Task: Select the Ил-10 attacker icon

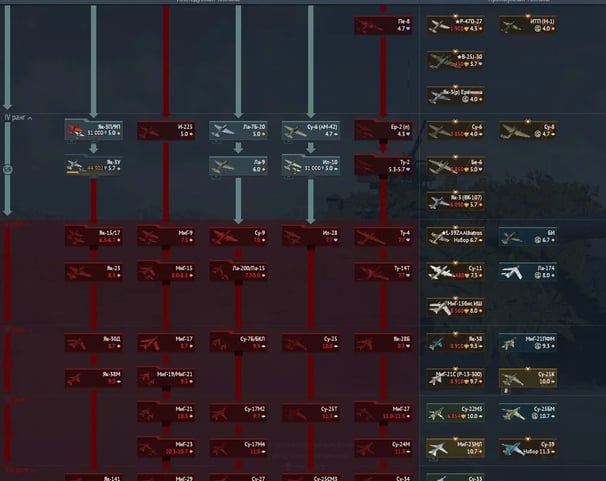Action: point(310,165)
